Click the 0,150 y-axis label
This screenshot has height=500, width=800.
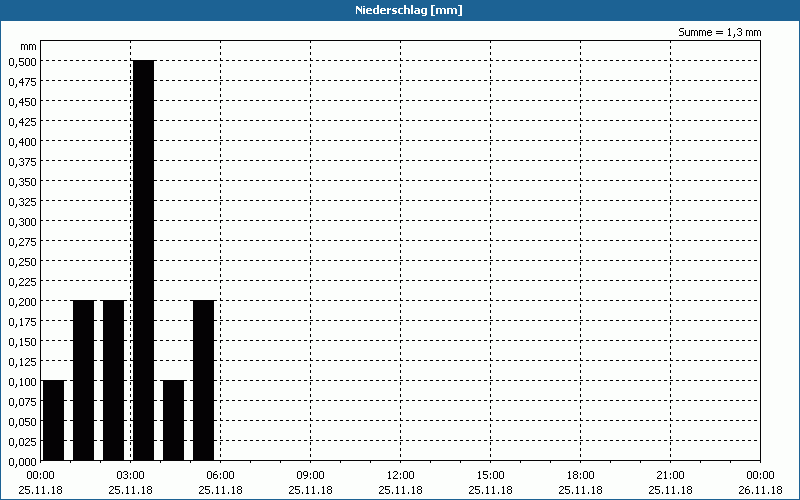(x=22, y=341)
